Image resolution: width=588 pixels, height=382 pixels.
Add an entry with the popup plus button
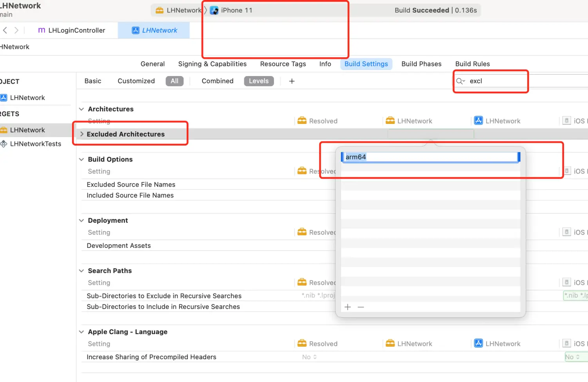click(x=348, y=307)
